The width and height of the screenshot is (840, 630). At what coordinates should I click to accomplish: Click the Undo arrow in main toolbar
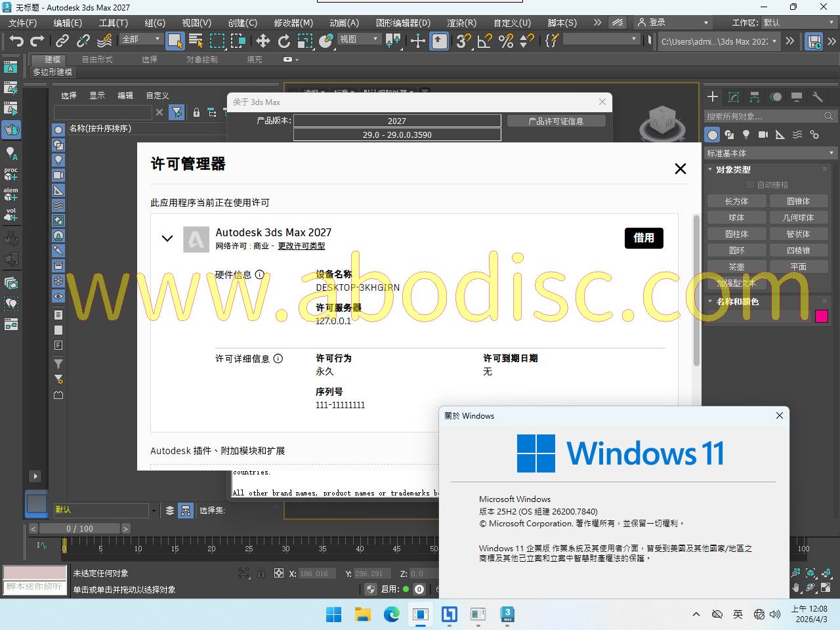pyautogui.click(x=16, y=41)
